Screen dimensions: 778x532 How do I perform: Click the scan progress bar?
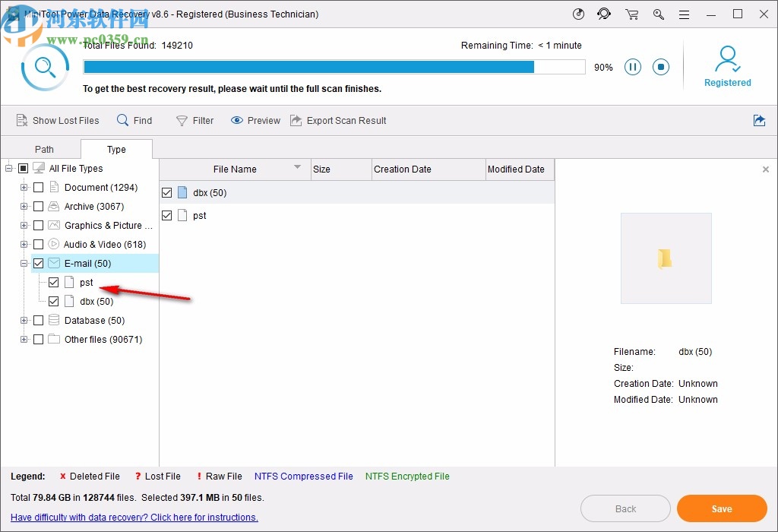pyautogui.click(x=334, y=67)
